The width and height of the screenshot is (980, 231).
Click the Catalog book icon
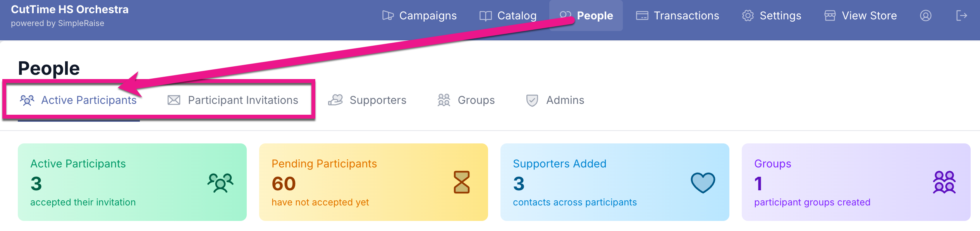(x=485, y=16)
